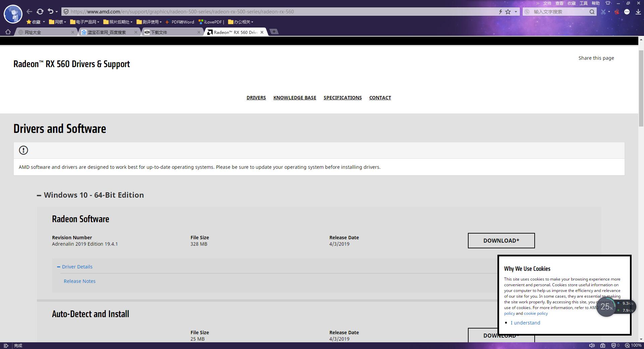The height and width of the screenshot is (349, 644).
Task: Click the home page icon
Action: click(x=8, y=32)
